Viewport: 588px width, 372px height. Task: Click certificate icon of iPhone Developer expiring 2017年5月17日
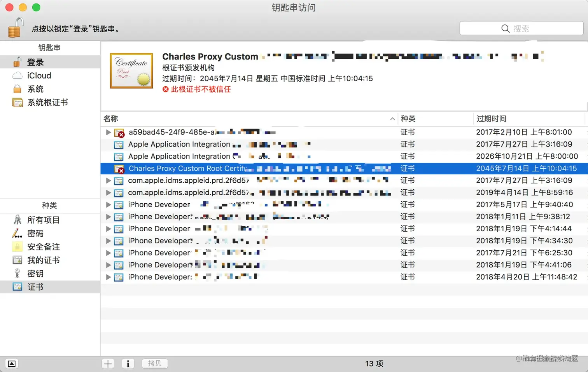pos(119,205)
